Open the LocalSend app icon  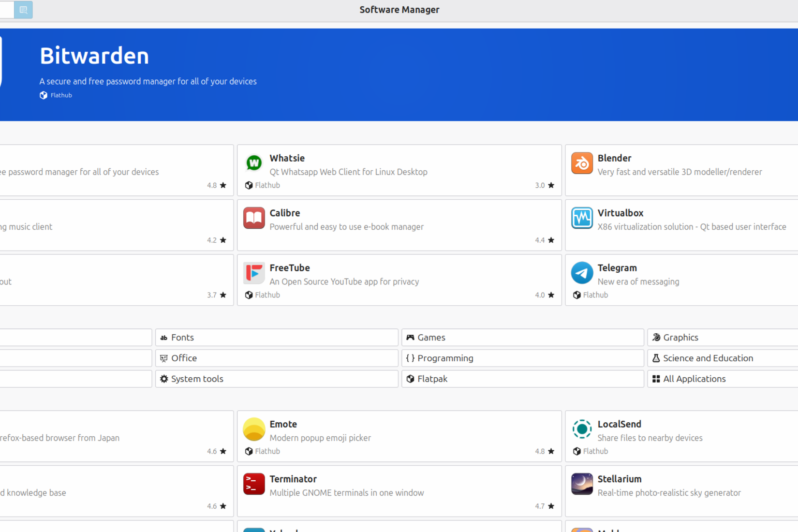582,429
